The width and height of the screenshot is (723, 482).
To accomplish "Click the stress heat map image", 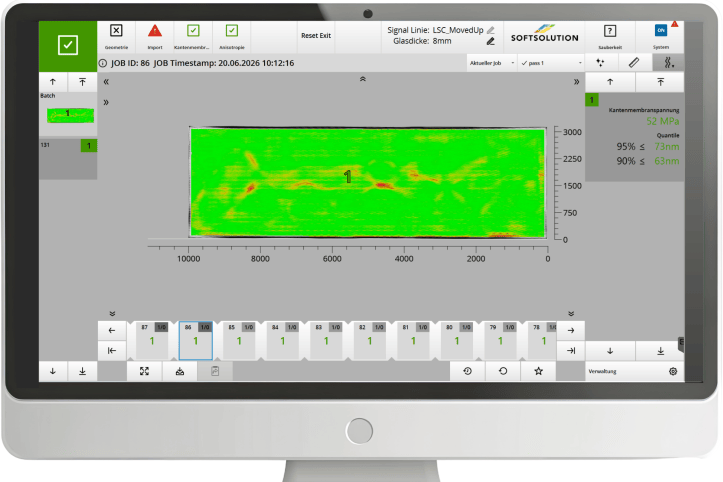I will 367,182.
